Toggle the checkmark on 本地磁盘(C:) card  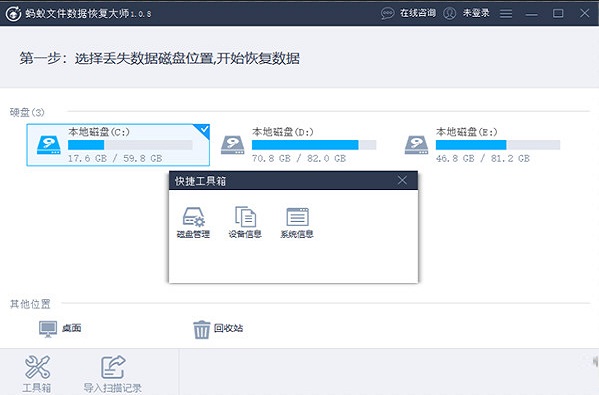204,130
